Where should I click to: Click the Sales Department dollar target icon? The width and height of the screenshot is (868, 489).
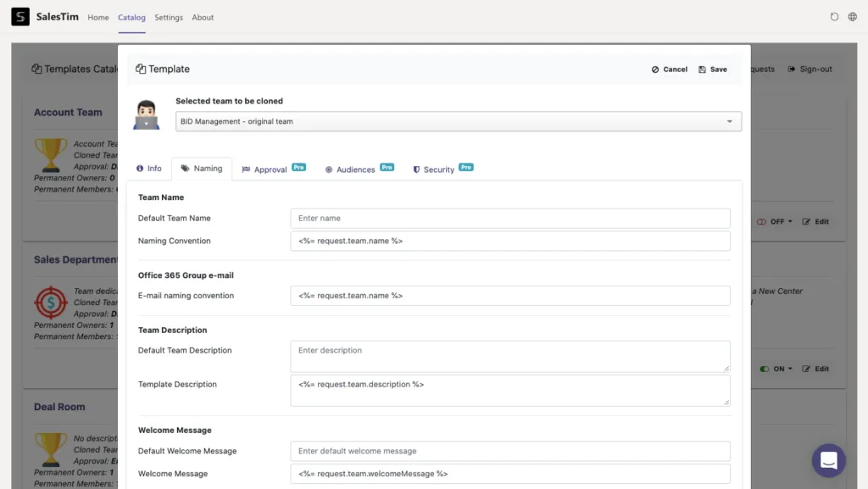(50, 303)
